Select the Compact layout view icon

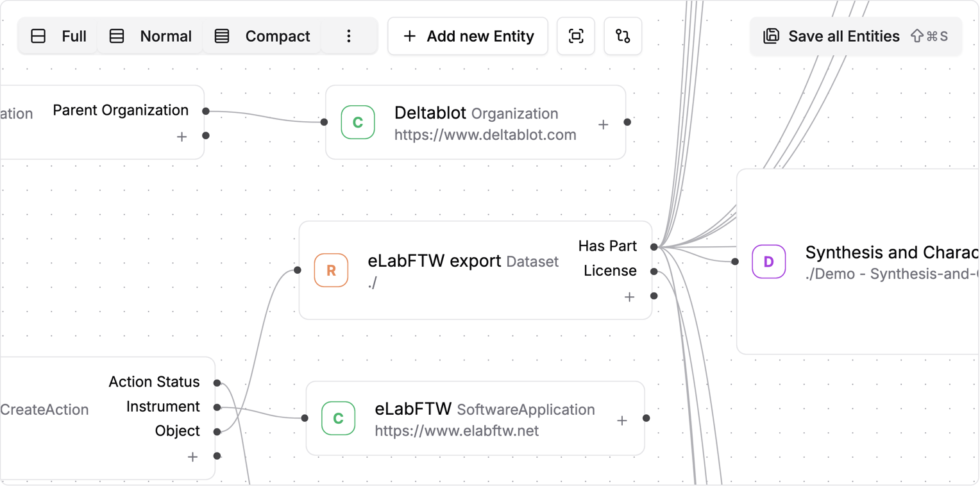coord(221,36)
